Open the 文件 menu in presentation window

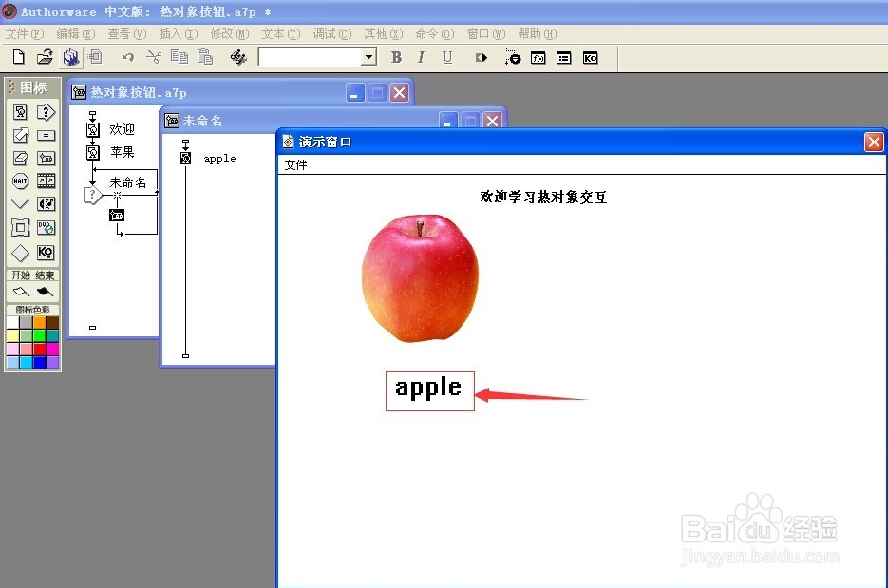coord(296,165)
